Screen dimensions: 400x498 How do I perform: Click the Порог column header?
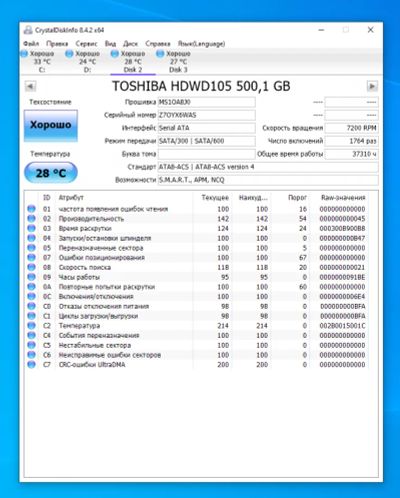click(x=297, y=198)
